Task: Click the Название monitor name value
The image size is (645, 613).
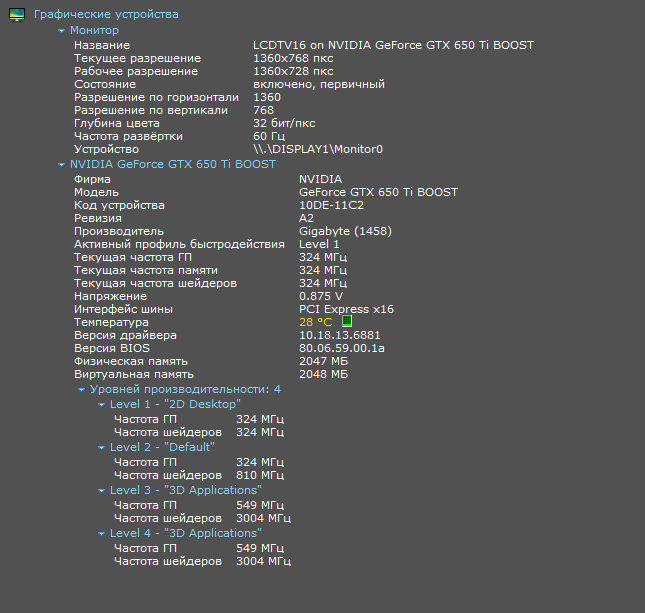Action: pos(393,45)
